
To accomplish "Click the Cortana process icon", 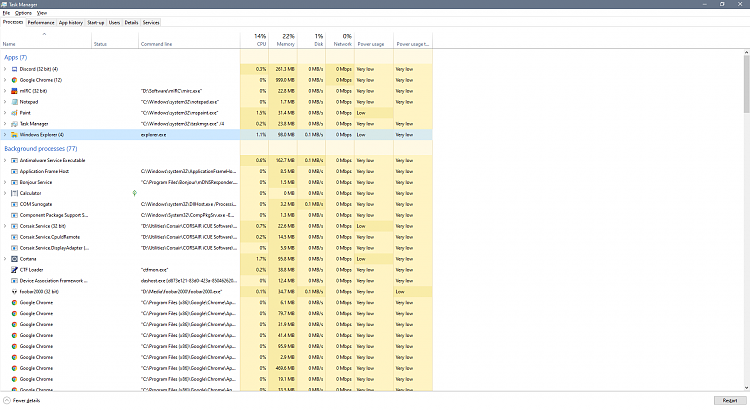I will [x=14, y=259].
